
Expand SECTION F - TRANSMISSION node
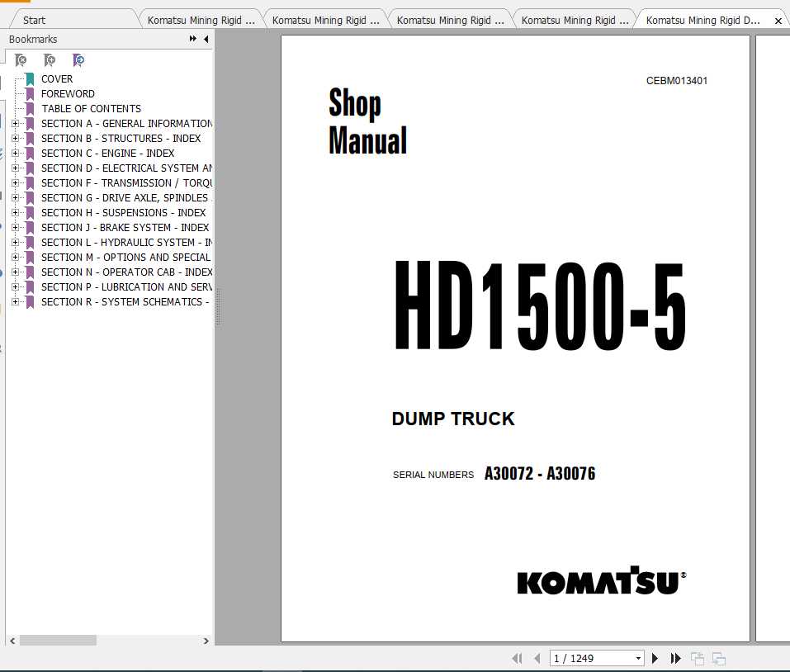[15, 183]
